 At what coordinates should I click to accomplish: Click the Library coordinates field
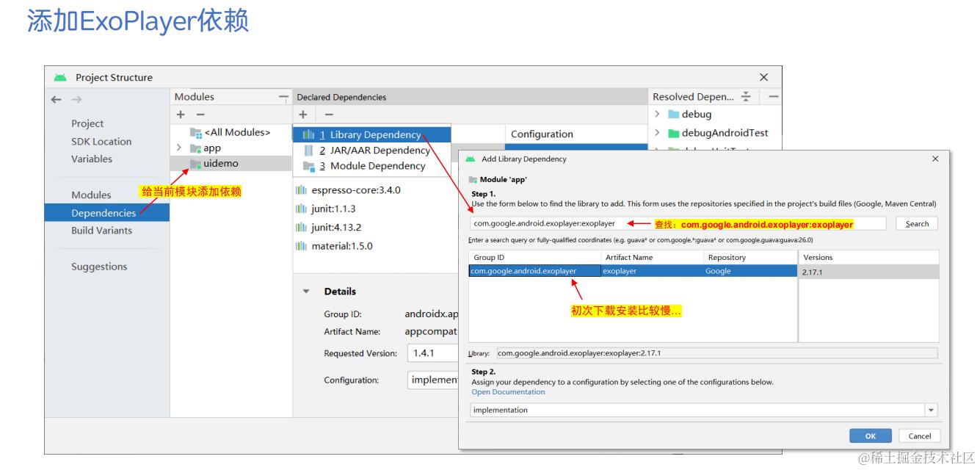717,353
